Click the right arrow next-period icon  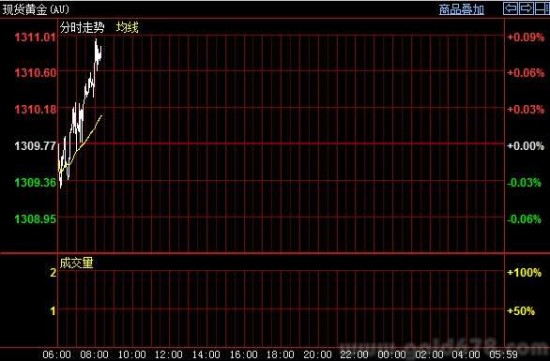[526, 8]
